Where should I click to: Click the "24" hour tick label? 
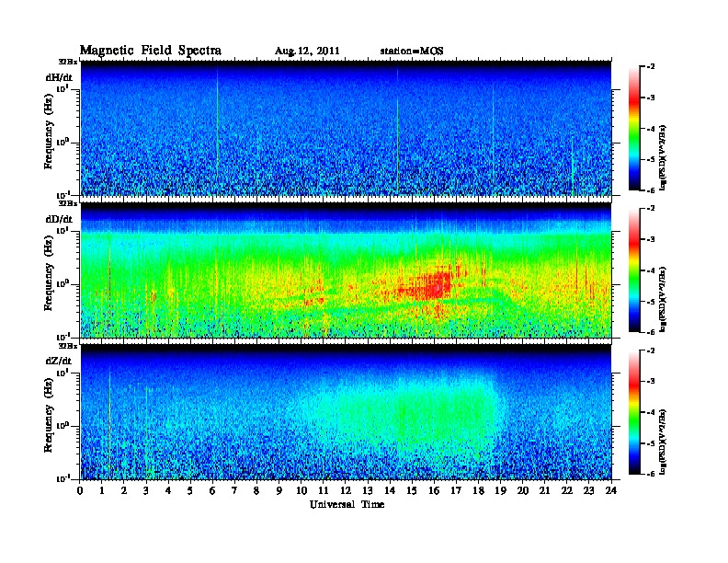(x=611, y=490)
